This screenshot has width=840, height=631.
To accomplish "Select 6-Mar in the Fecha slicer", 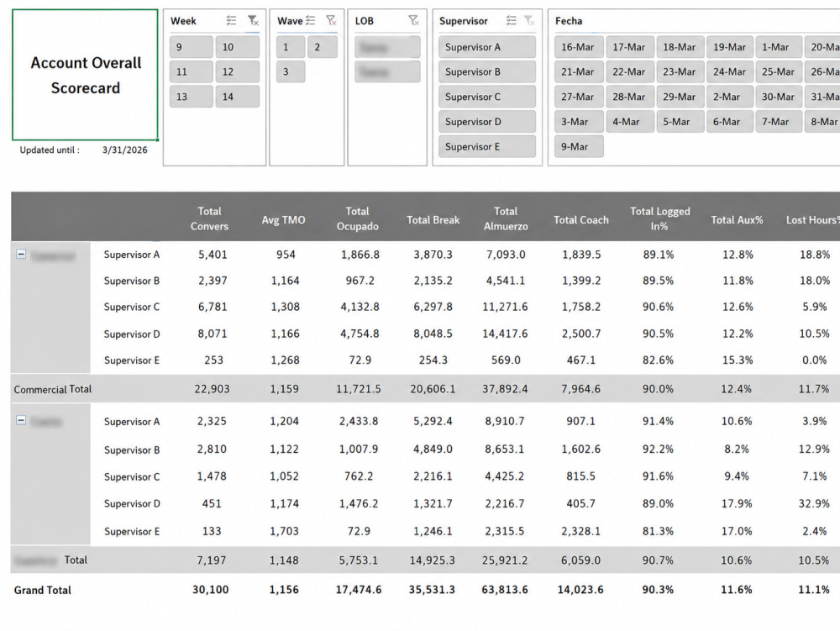I will click(x=730, y=122).
